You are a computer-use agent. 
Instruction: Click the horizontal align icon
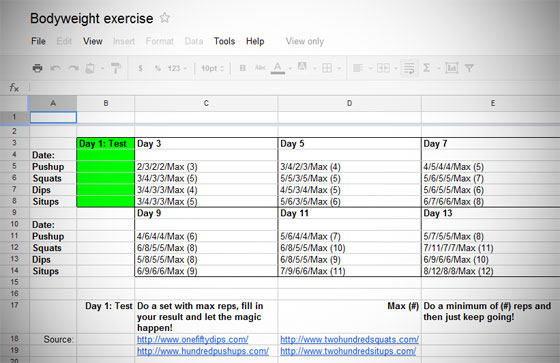click(x=358, y=68)
